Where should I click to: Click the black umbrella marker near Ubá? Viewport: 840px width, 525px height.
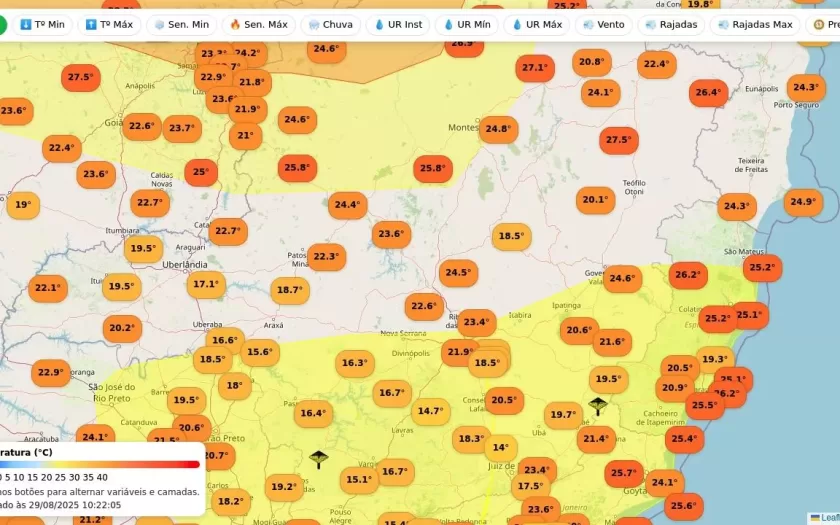[598, 405]
